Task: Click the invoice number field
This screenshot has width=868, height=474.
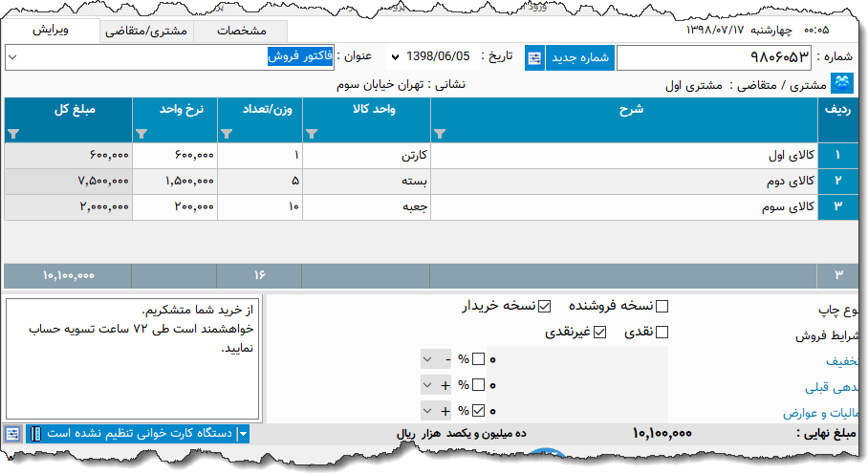Action: (x=714, y=57)
